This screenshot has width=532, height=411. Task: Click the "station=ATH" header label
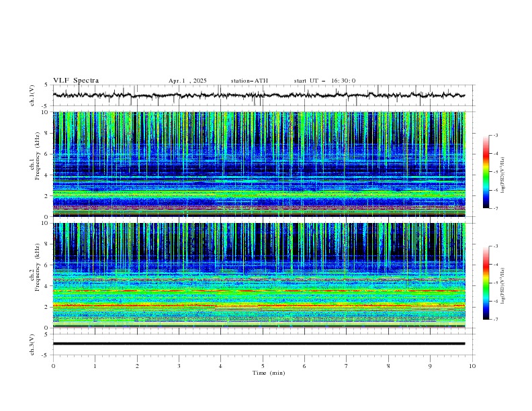pyautogui.click(x=249, y=81)
